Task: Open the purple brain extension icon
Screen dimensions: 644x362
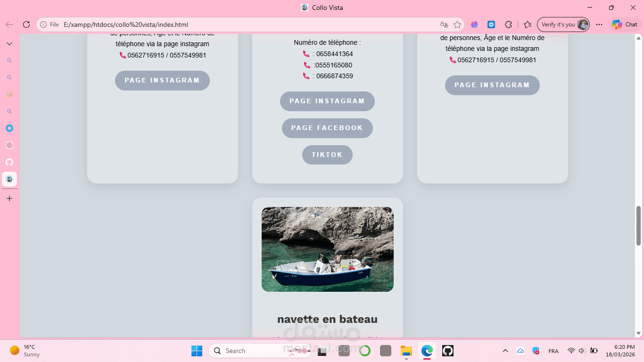Action: (x=474, y=25)
